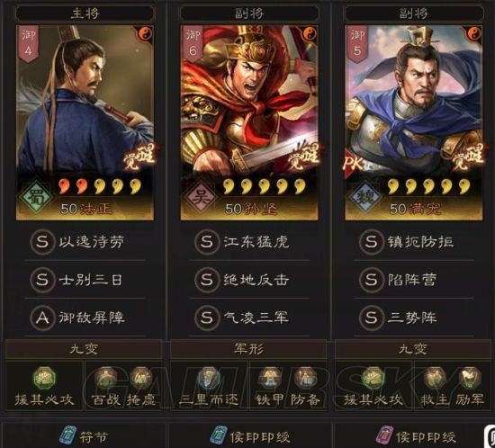495x448 pixels.
Task: Click the star rating on 孙坚 card
Action: (x=265, y=186)
